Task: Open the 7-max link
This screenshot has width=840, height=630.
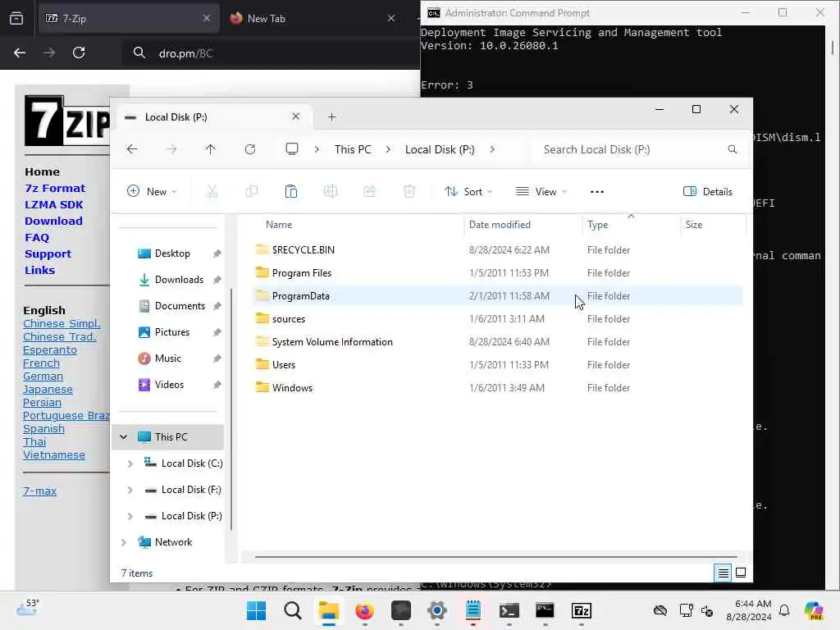Action: [x=39, y=491]
